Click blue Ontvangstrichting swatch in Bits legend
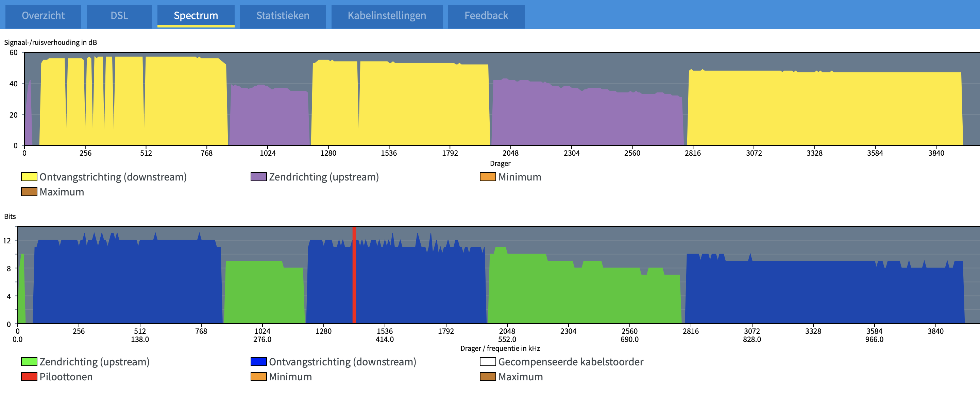 (x=258, y=362)
